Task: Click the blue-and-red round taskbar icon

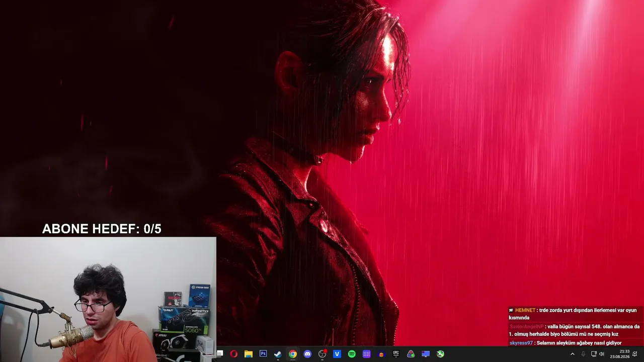Action: (381, 354)
